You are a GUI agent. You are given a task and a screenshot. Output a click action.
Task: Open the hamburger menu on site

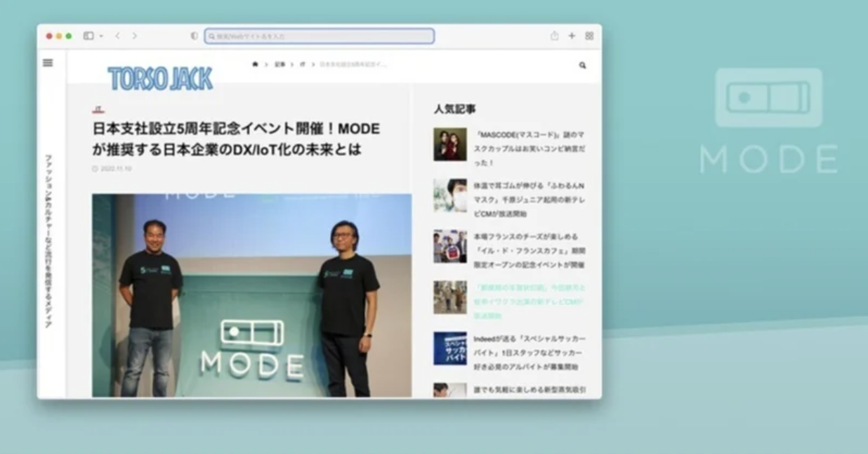tap(48, 63)
